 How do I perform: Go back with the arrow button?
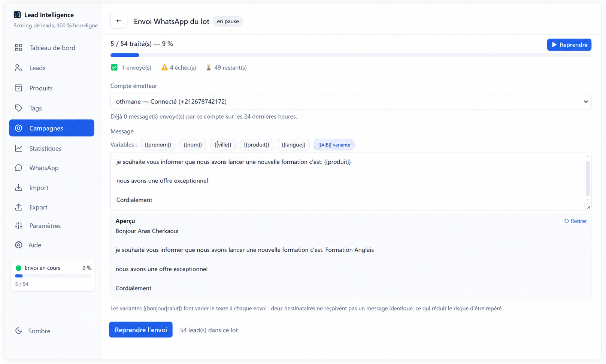click(119, 21)
